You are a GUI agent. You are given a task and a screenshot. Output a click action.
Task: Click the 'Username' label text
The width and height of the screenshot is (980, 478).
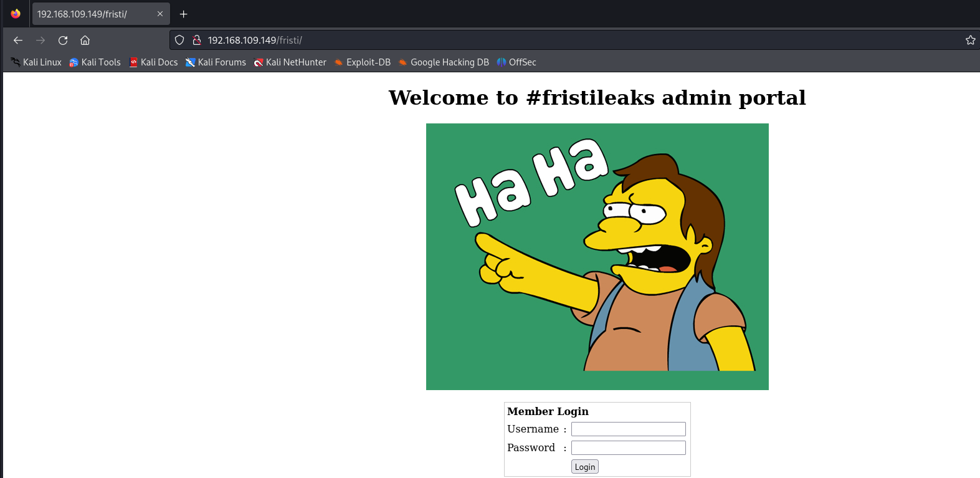pyautogui.click(x=533, y=429)
